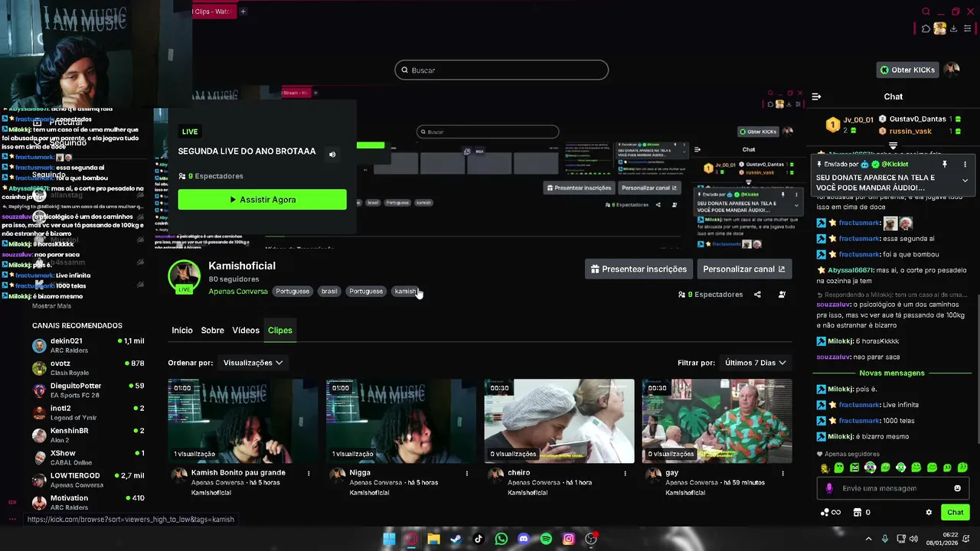
Task: Collapse the chat panel with arrow icon
Action: pos(816,96)
